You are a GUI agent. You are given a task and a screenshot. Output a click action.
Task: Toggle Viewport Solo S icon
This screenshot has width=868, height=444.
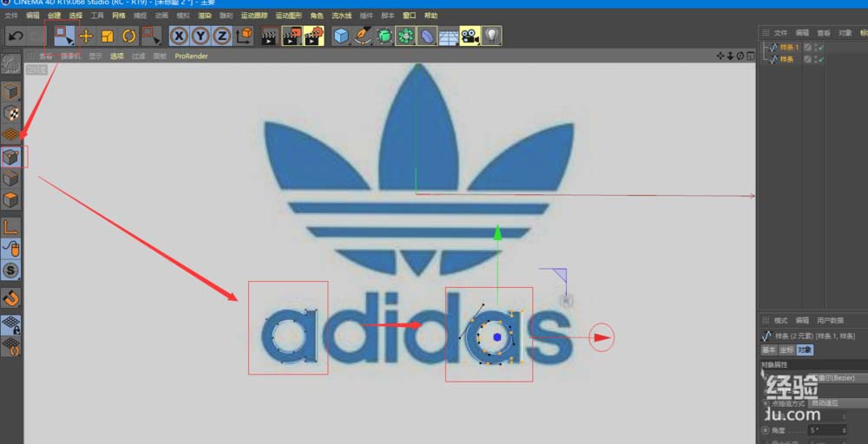point(11,271)
